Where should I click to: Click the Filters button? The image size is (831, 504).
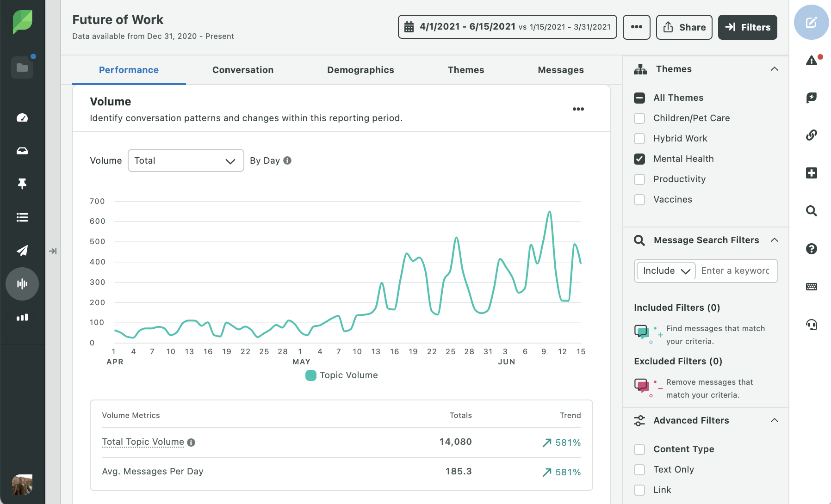[x=747, y=27]
